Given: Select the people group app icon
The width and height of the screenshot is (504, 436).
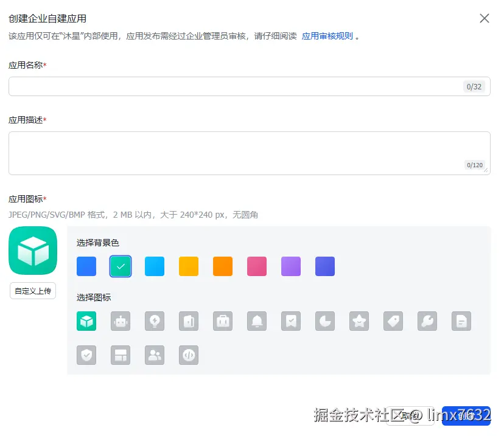Looking at the screenshot, I should click(x=155, y=355).
